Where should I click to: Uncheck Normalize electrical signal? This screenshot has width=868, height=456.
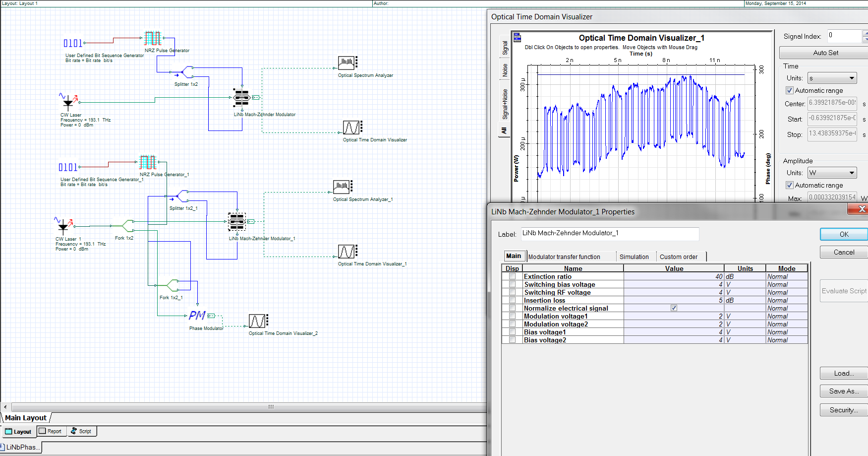click(674, 308)
